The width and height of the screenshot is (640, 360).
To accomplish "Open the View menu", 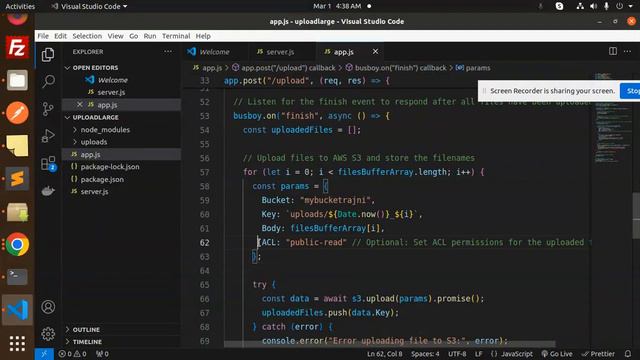I will pos(115,36).
